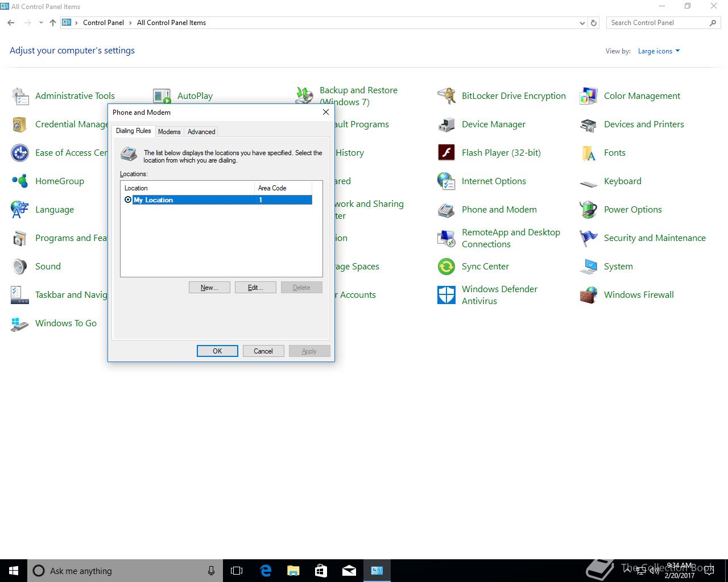The width and height of the screenshot is (728, 582).
Task: Open Backup and Restore icon
Action: [x=304, y=95]
